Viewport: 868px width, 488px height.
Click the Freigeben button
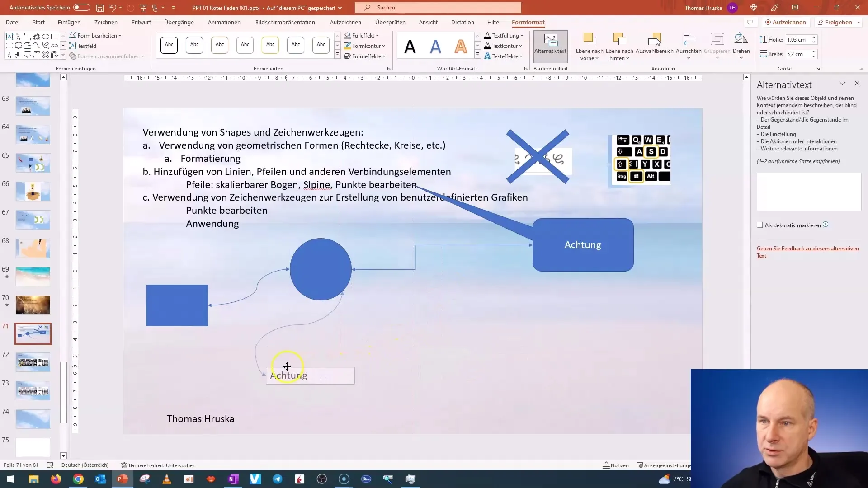(835, 22)
